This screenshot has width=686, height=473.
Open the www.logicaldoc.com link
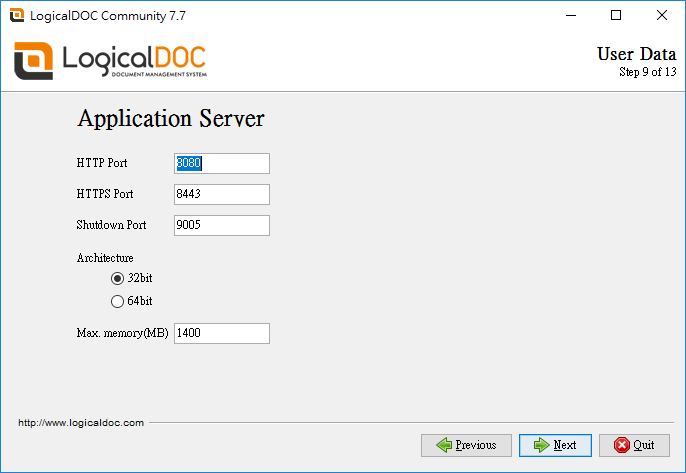click(81, 423)
